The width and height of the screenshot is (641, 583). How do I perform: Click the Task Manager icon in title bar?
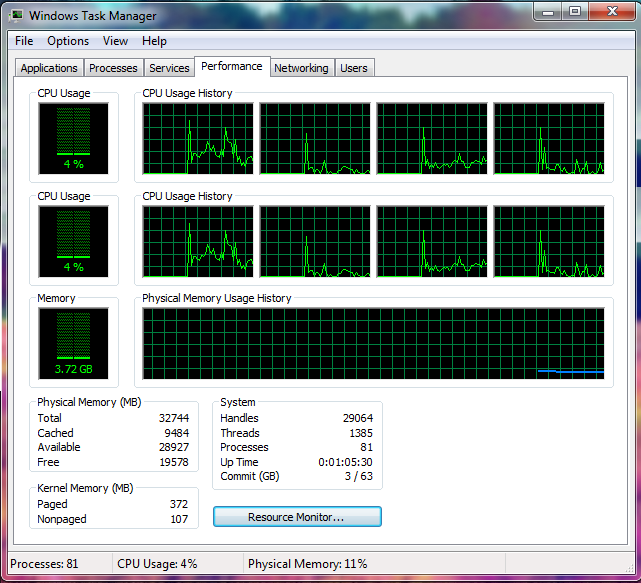click(x=17, y=15)
